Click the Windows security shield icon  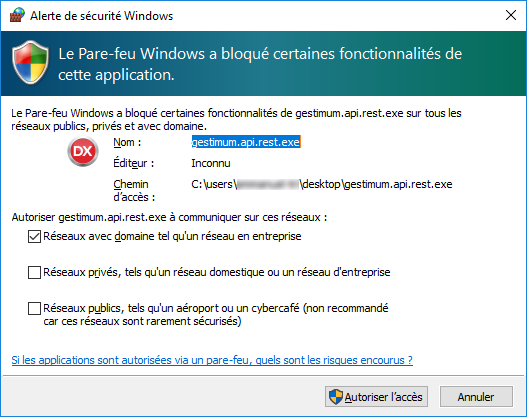(x=31, y=62)
